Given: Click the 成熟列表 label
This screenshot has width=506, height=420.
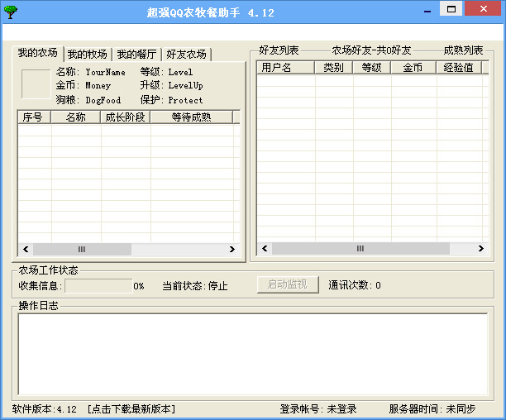Looking at the screenshot, I should click(x=463, y=50).
